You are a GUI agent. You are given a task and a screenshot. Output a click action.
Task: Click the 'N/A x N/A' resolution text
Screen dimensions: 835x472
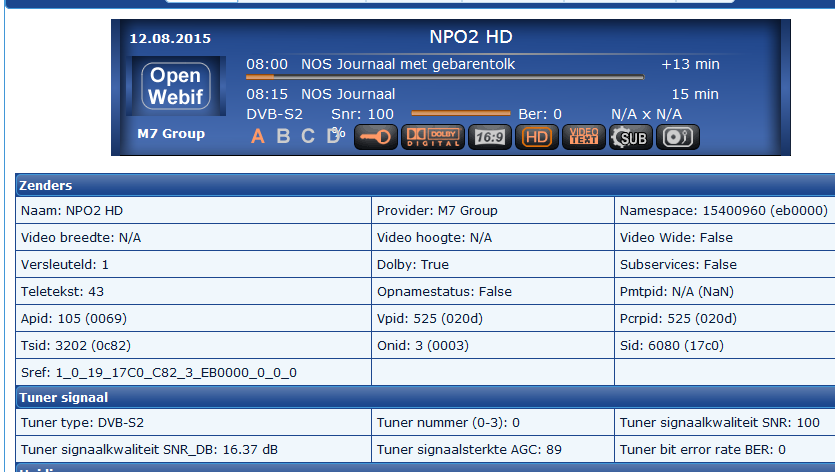pos(646,114)
